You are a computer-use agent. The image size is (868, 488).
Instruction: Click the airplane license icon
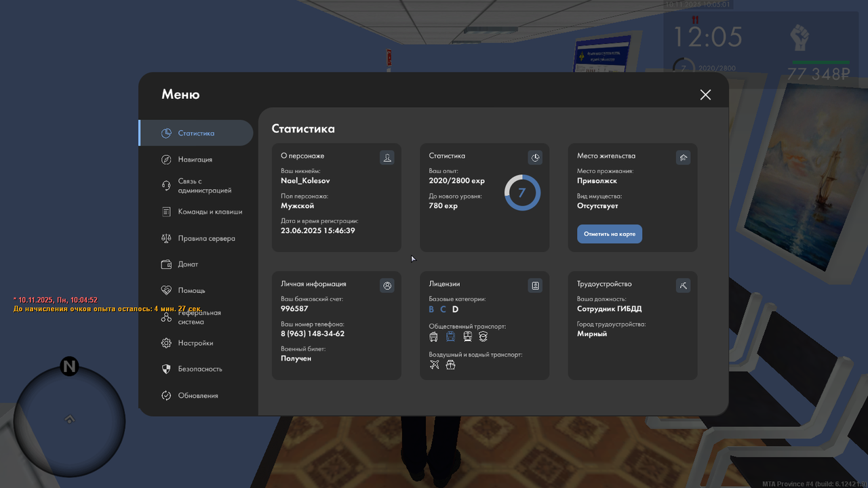(435, 365)
